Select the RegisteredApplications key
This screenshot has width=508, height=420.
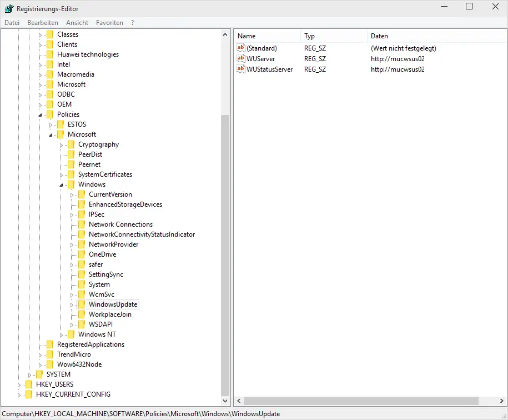(90, 344)
